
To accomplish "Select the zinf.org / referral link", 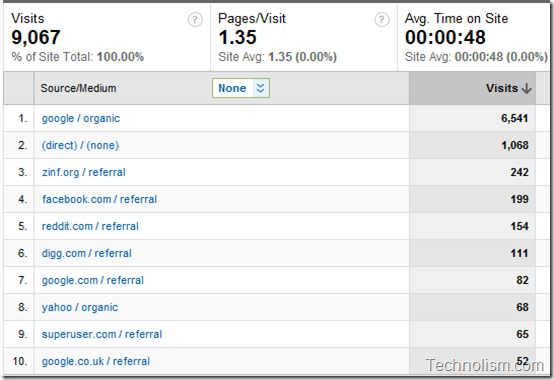I will pos(84,172).
